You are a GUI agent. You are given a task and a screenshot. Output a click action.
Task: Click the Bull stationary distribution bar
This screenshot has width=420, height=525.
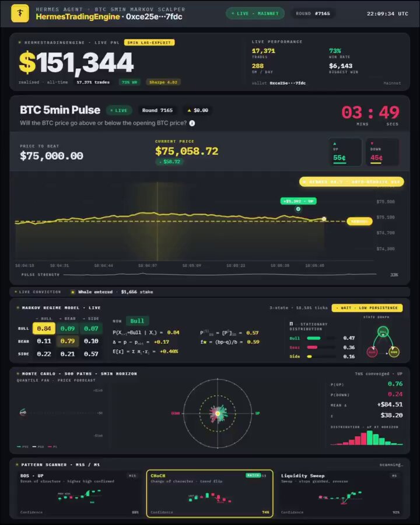pos(321,338)
